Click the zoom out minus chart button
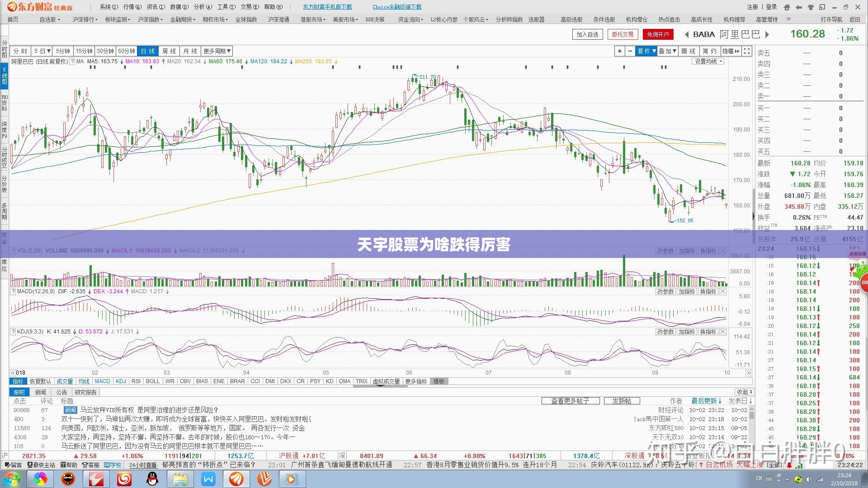 pyautogui.click(x=630, y=51)
